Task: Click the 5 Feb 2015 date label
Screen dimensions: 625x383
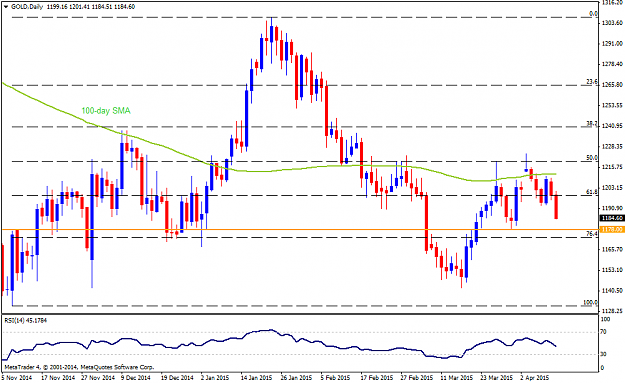Action: point(336,377)
